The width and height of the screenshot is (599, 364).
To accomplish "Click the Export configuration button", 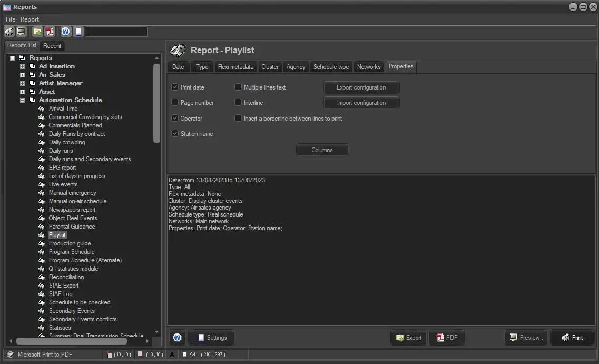I will (361, 87).
